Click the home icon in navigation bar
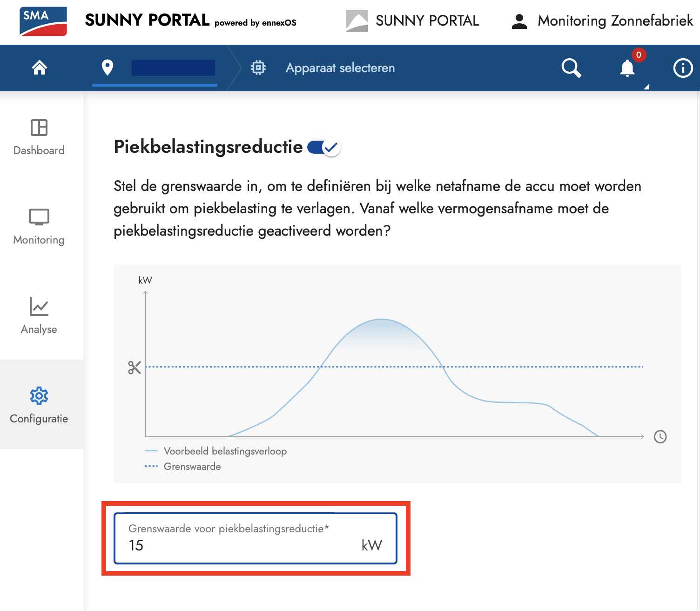 click(39, 68)
